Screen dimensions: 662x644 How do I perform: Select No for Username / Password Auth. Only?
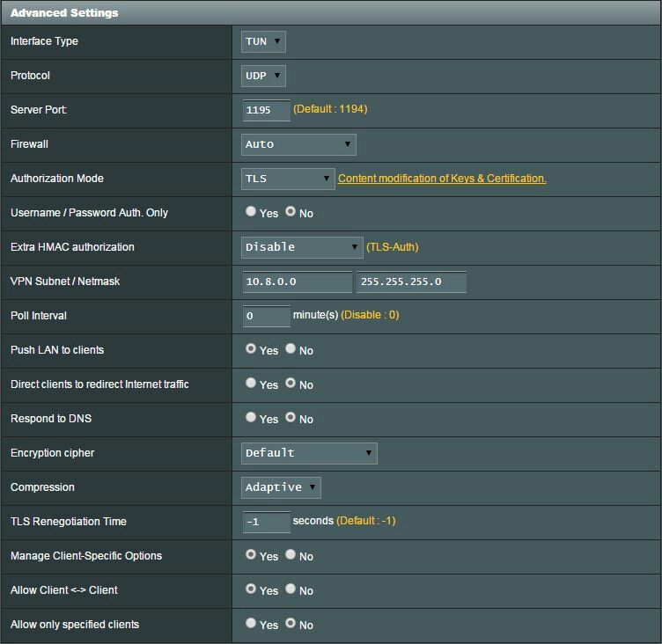pyautogui.click(x=290, y=211)
